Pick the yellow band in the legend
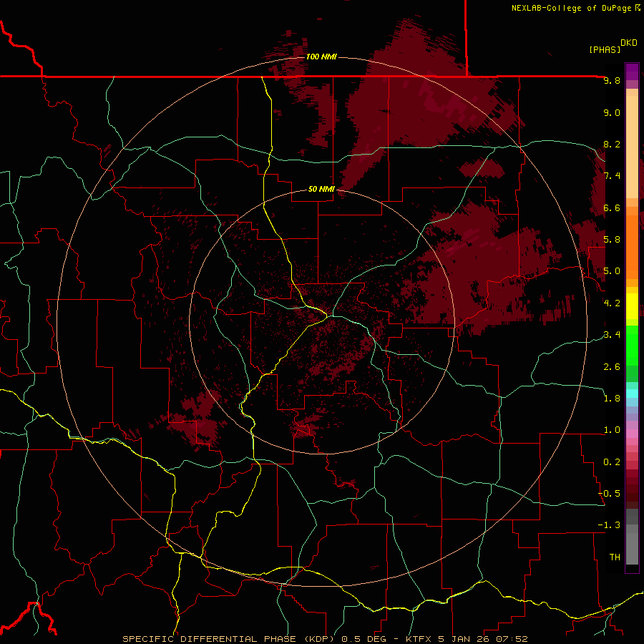The width and height of the screenshot is (644, 644). tap(632, 306)
